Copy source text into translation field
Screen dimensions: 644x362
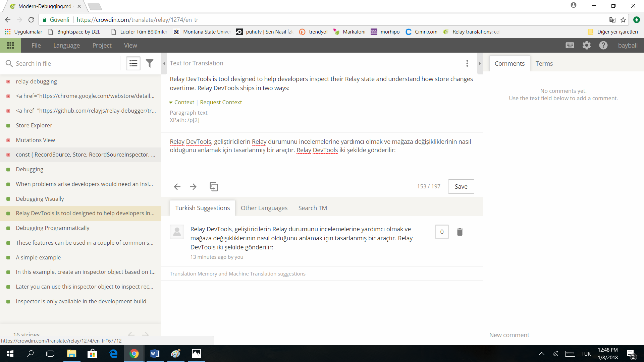pyautogui.click(x=214, y=187)
